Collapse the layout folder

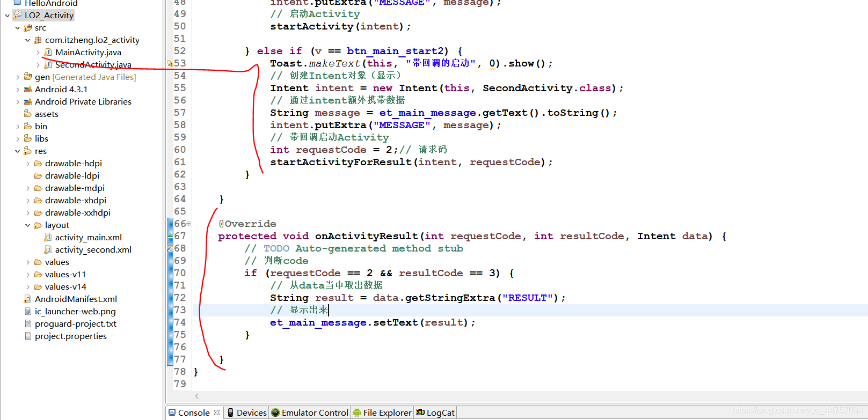(27, 225)
